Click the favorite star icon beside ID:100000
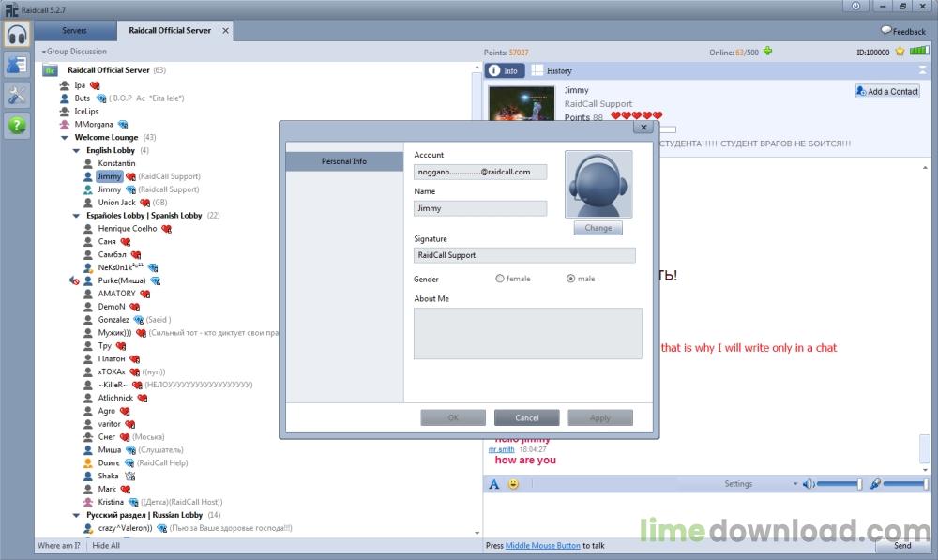Viewport: 938px width, 560px height. [x=900, y=52]
